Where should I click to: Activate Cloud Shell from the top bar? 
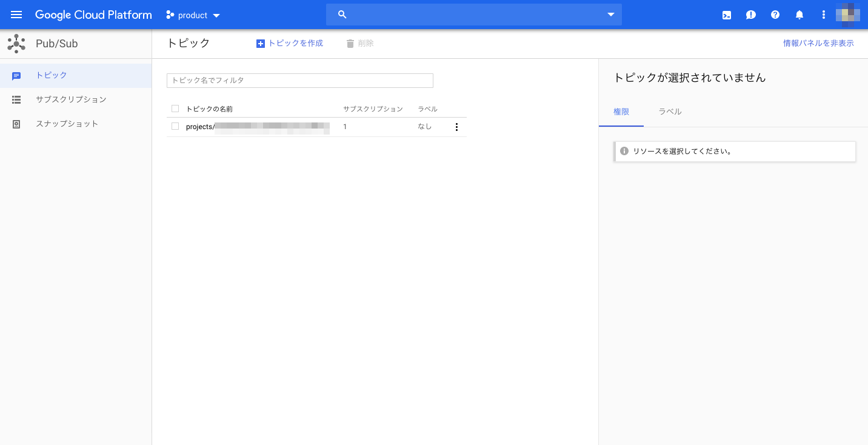coord(726,15)
